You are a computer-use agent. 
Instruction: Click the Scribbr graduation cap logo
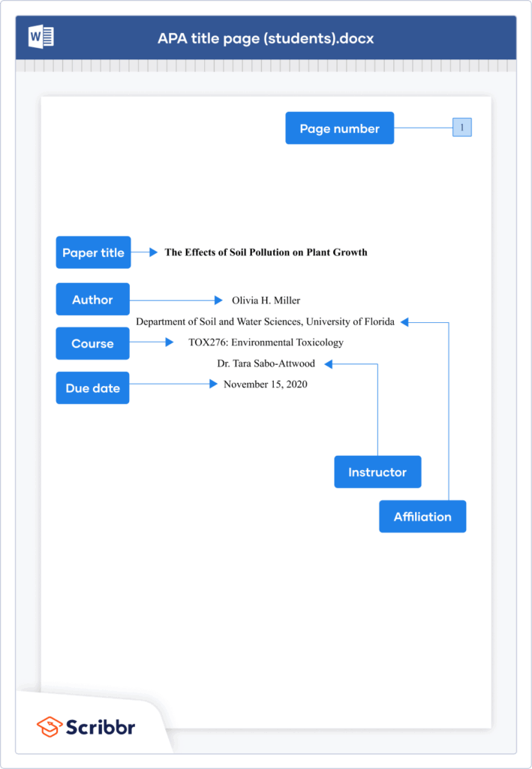(50, 727)
